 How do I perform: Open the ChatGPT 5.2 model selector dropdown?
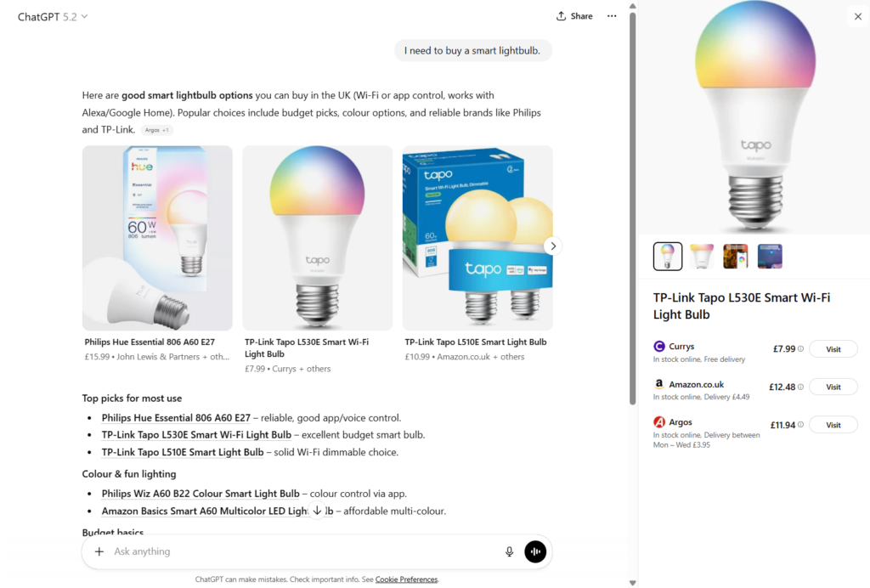53,16
